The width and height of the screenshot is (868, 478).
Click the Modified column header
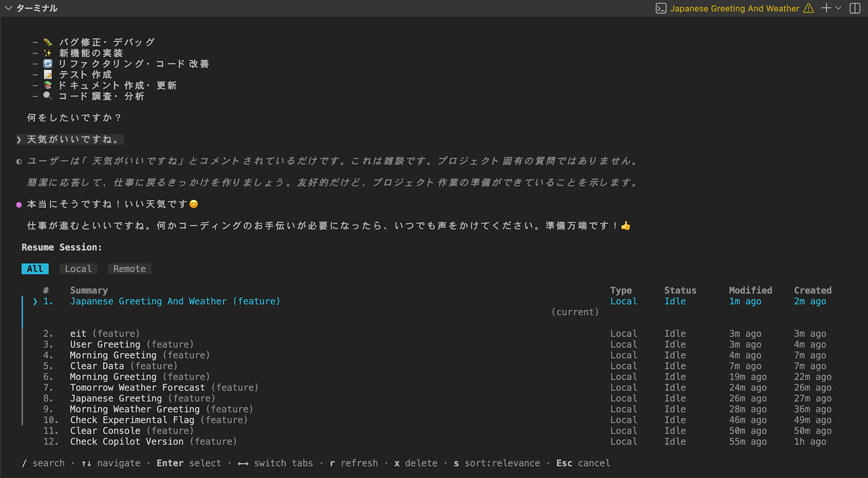point(750,291)
